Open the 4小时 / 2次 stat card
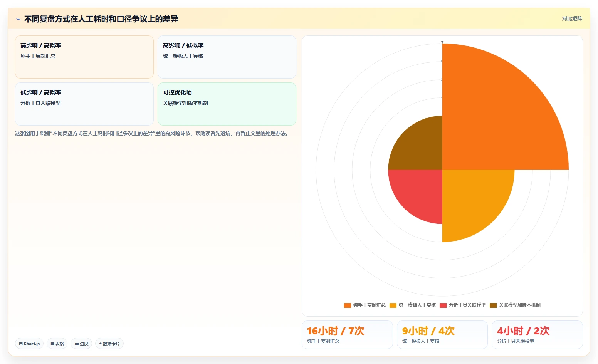This screenshot has height=364, width=598. [537, 335]
